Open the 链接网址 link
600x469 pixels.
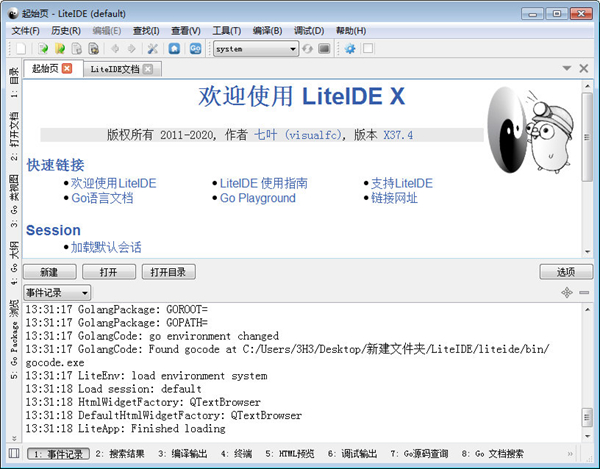(394, 198)
